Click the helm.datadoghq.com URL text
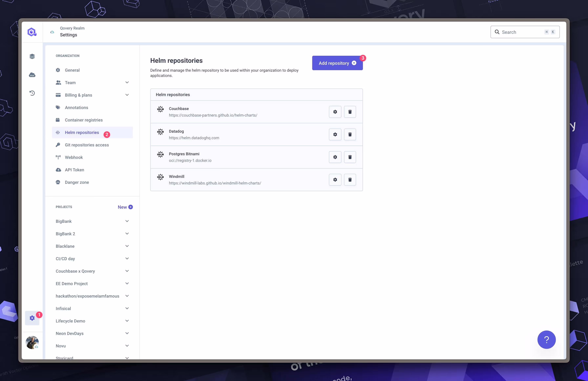588x381 pixels. click(194, 138)
